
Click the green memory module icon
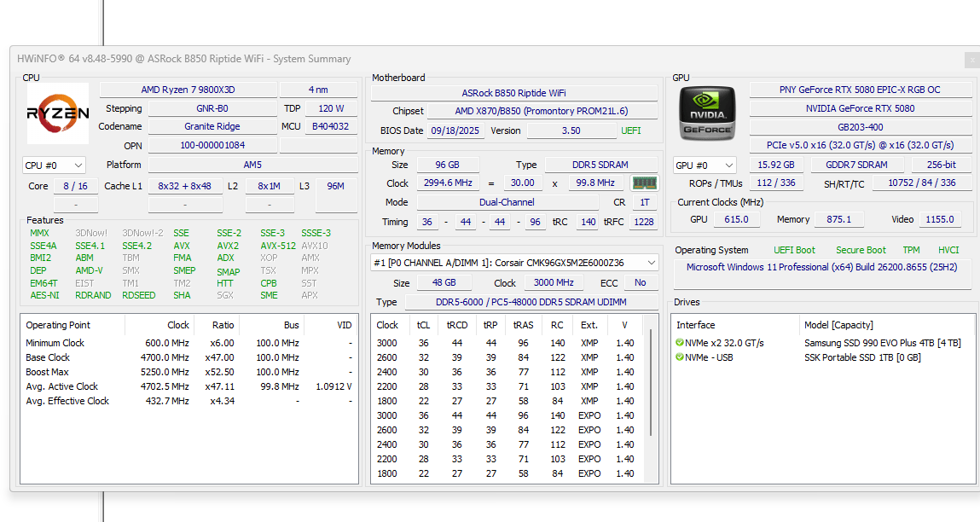click(x=644, y=183)
